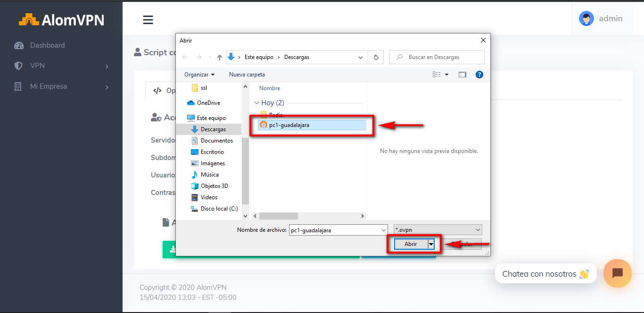Open Dashboard in the sidebar
The height and width of the screenshot is (313, 644).
click(x=47, y=45)
